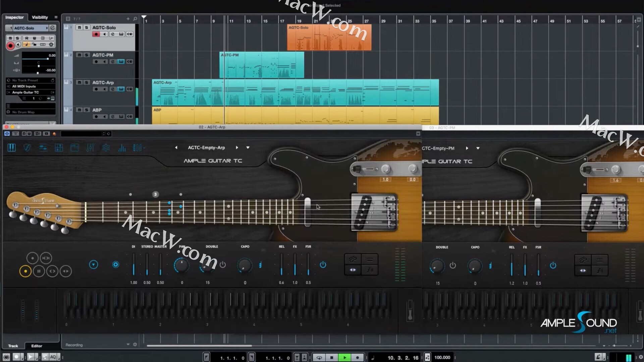
Task: Open the Amp panel icon in plugin toolbar
Action: [74, 147]
